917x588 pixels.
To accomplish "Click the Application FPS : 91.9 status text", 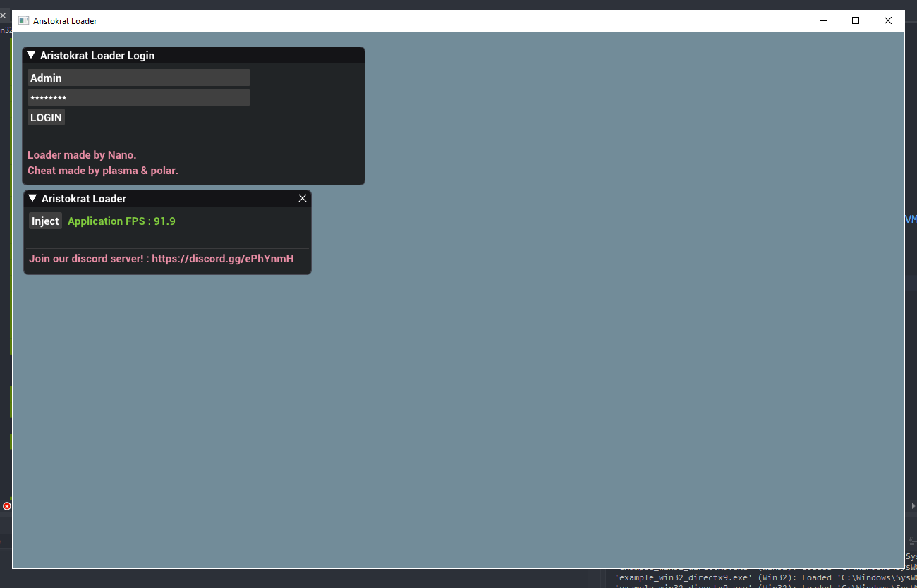I will point(121,221).
